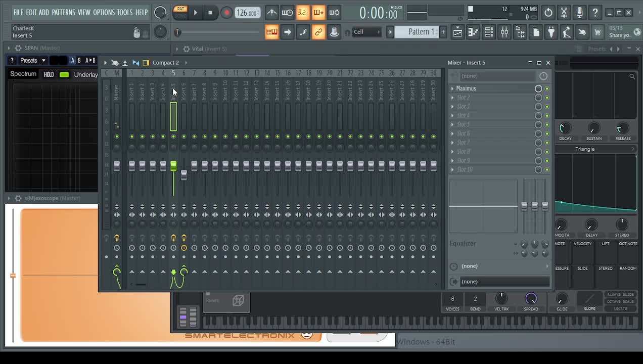Toggle the Slot 7 enable LED
Screen dimensions: 643x364
[x=547, y=143]
